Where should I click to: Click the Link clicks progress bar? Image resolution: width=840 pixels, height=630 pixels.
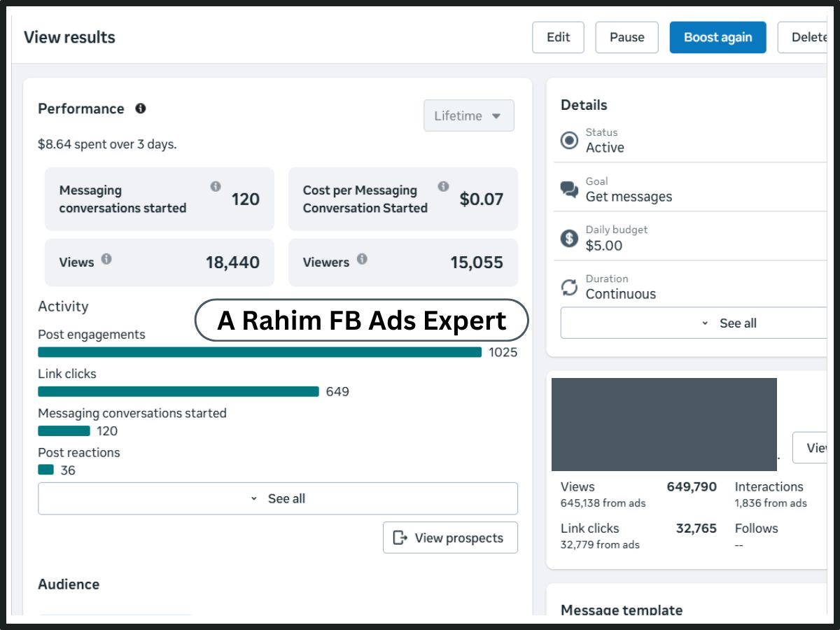click(x=178, y=391)
